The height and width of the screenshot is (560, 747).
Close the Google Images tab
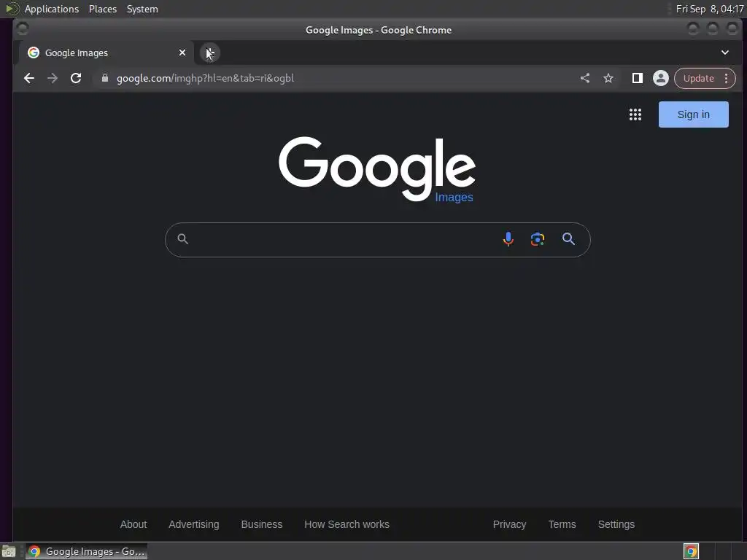click(x=182, y=52)
